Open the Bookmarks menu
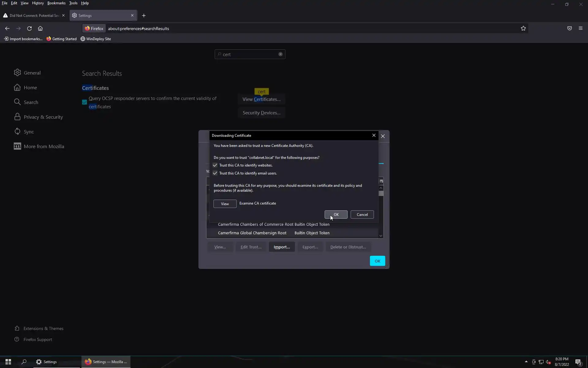Viewport: 588px width, 368px height. tap(56, 3)
